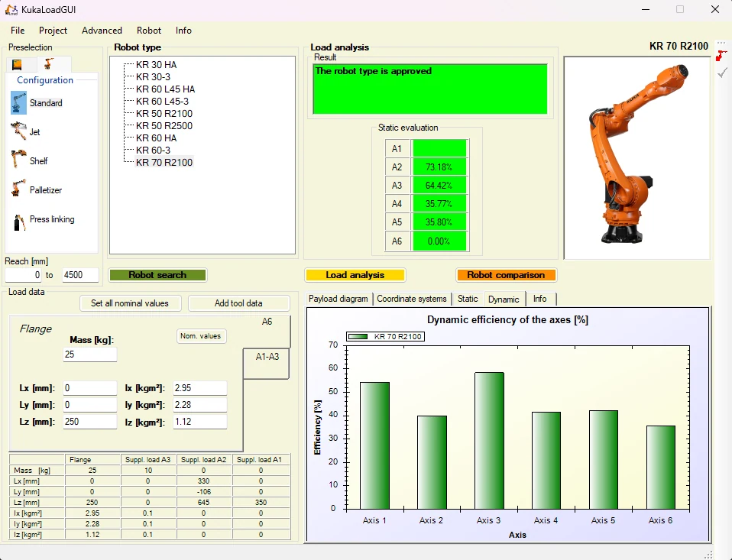
Task: Click the Suppl. load A2 Lz cell 645
Action: click(203, 503)
